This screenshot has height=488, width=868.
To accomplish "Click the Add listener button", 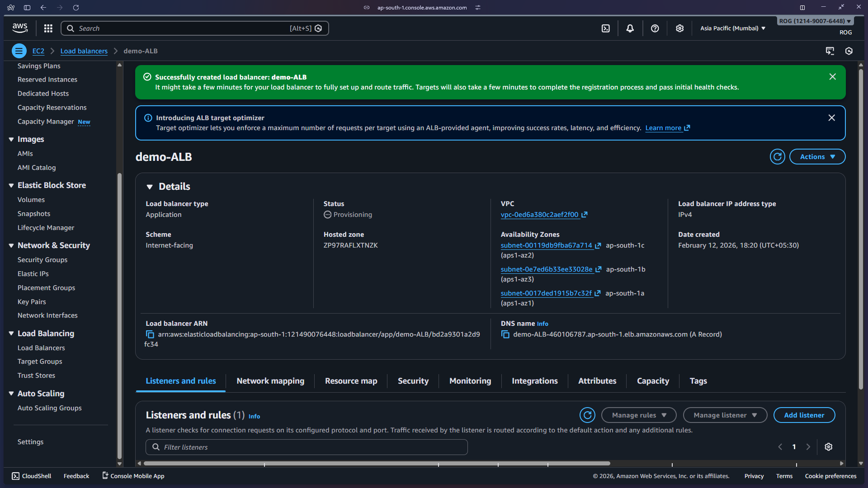I will point(804,415).
